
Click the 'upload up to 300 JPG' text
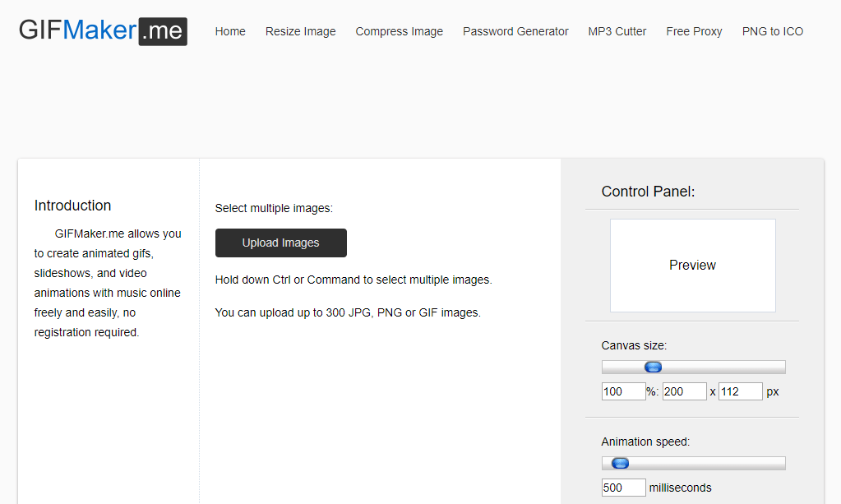pos(348,312)
